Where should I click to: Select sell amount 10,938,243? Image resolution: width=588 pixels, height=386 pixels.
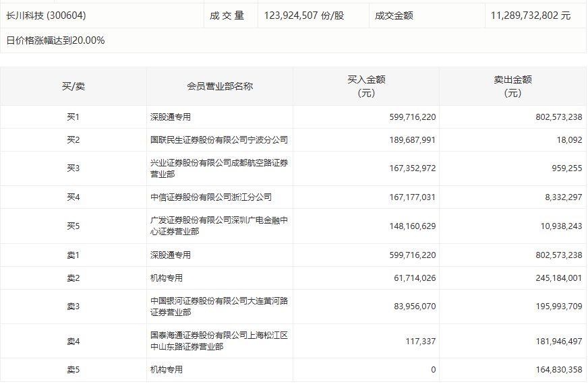(x=562, y=226)
